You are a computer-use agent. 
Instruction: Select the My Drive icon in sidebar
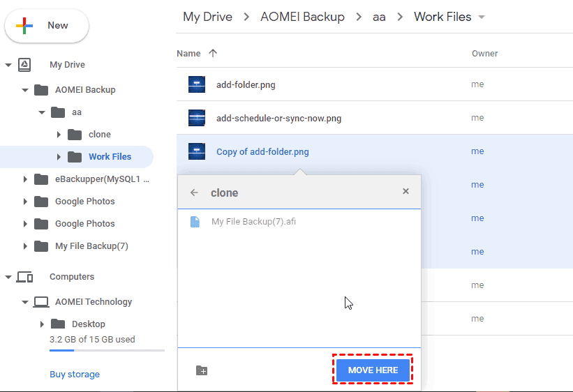[24, 65]
